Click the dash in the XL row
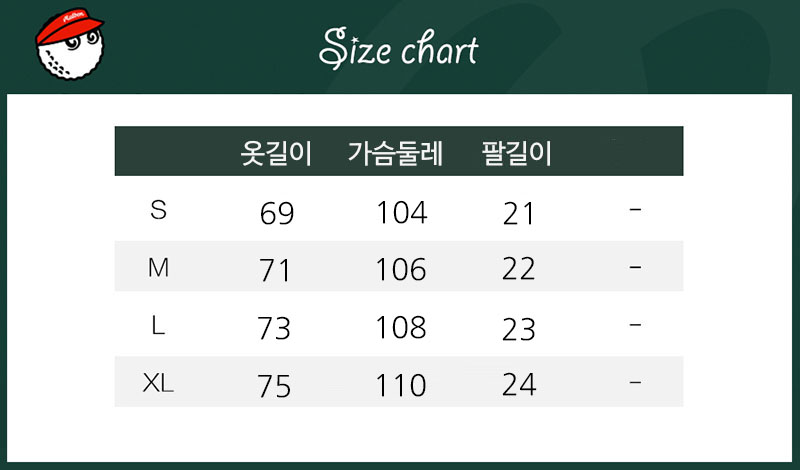The width and height of the screenshot is (800, 470). (x=636, y=383)
